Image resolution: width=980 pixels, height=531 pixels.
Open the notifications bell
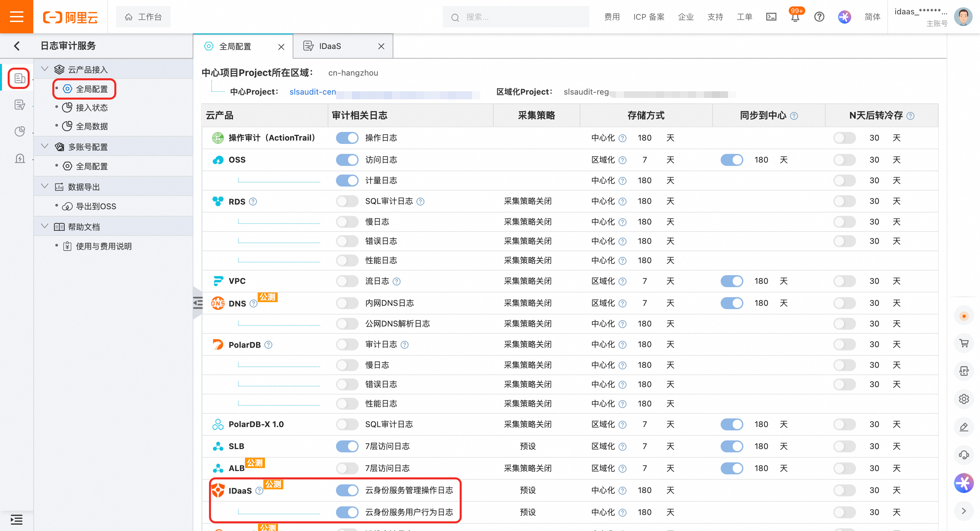click(x=795, y=17)
